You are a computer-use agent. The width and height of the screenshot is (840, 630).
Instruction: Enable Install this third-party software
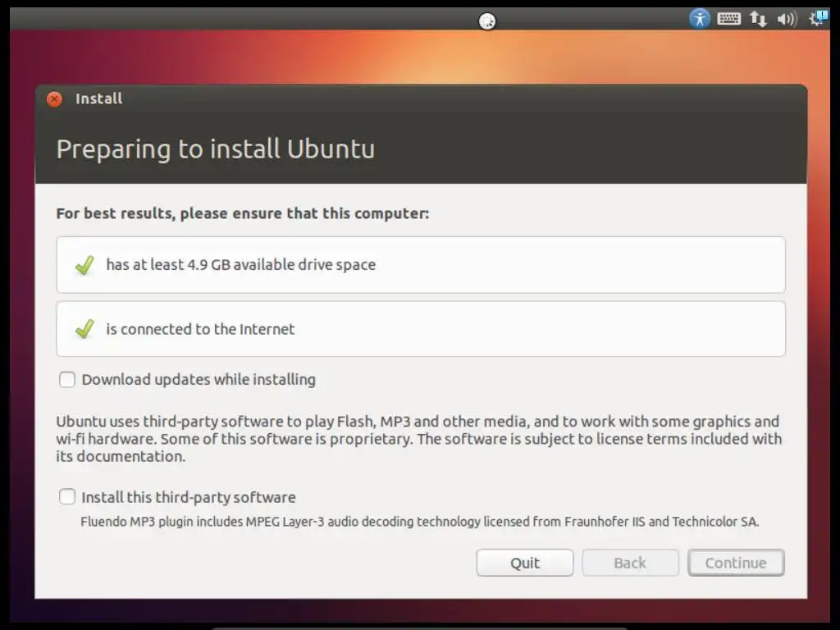click(x=67, y=496)
